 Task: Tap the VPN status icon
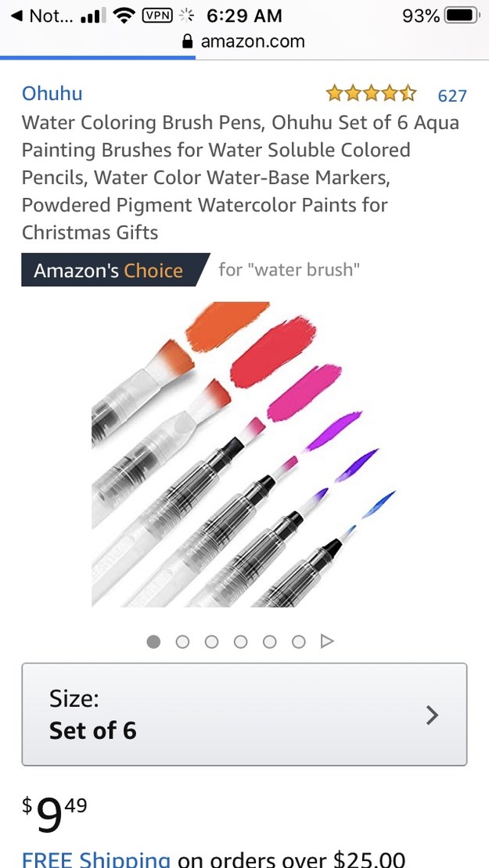pos(157,16)
